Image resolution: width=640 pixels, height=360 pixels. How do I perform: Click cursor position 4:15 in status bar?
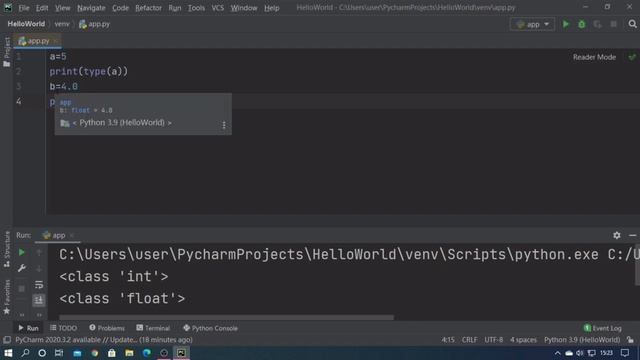448,340
